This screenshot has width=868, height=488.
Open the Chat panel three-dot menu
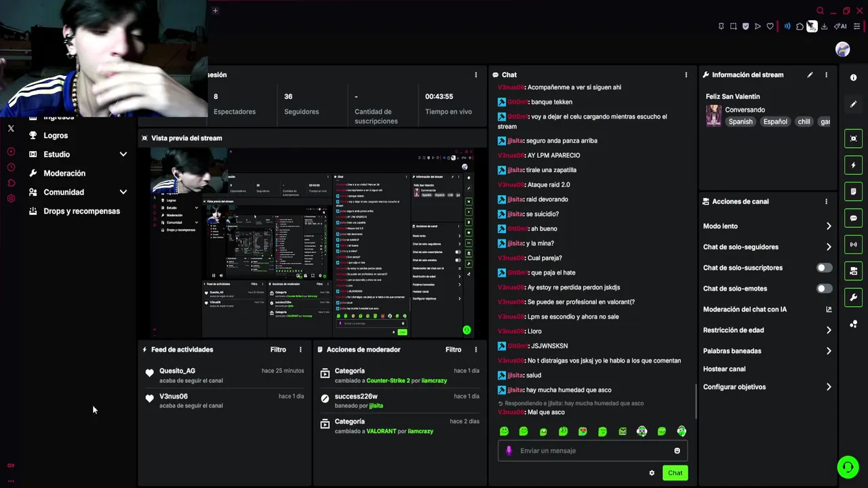pyautogui.click(x=686, y=75)
